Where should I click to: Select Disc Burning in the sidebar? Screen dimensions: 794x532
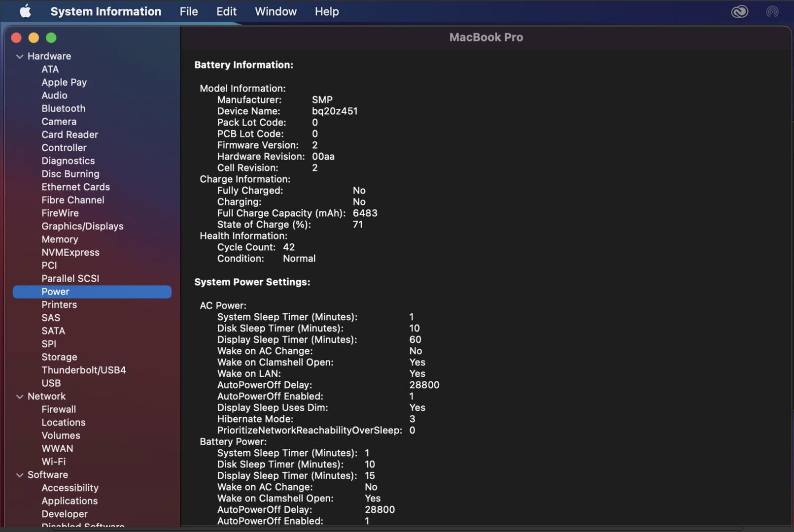[x=70, y=174]
